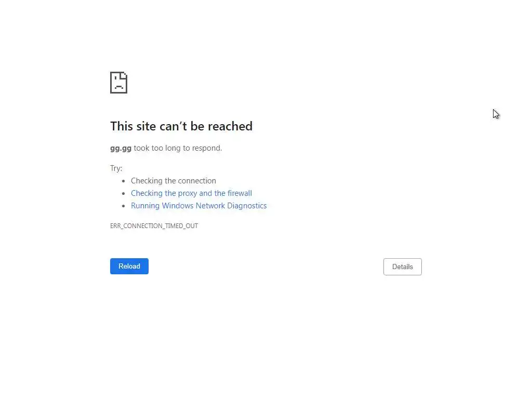
Task: Click the frowning mouth on the error icon
Action: pos(119,87)
